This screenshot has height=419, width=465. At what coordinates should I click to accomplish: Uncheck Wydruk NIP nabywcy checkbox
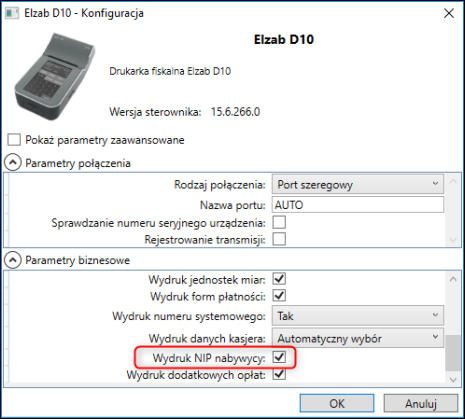pos(279,358)
